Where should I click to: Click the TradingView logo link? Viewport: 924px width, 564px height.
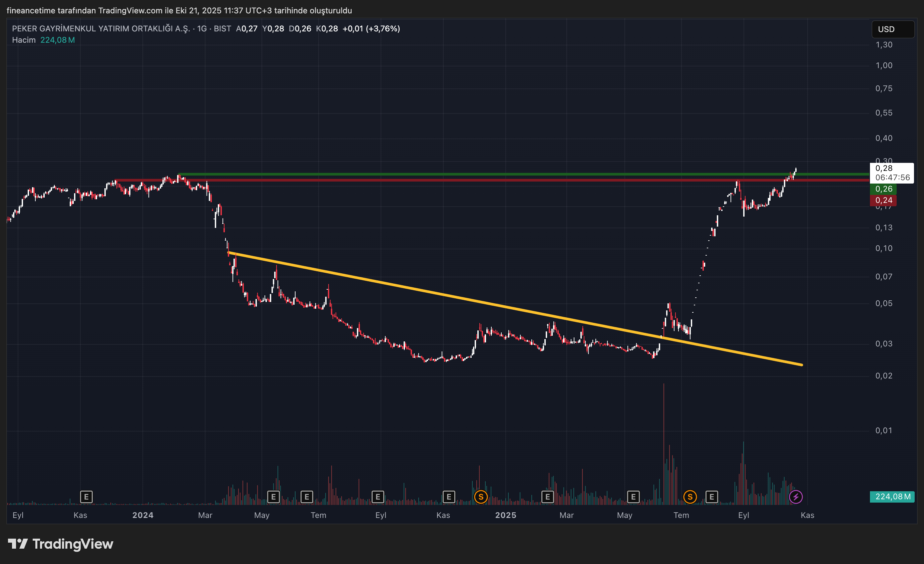(61, 544)
